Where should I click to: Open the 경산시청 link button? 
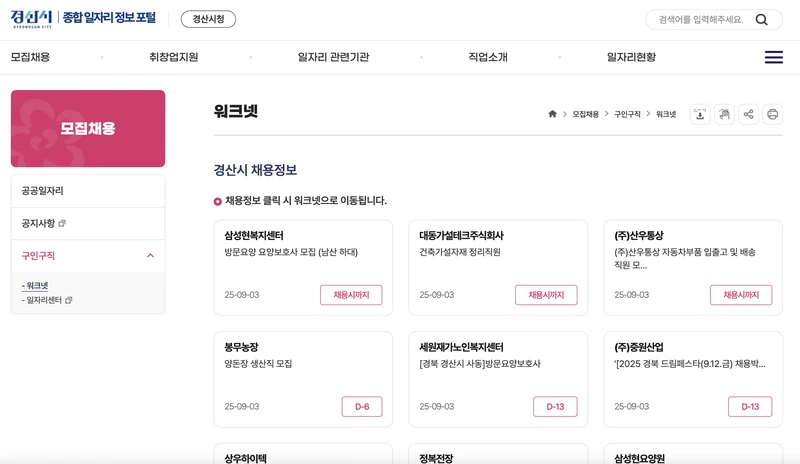(208, 19)
